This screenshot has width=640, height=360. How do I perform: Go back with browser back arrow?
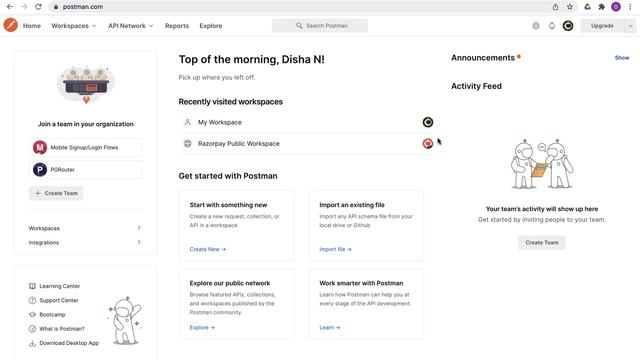point(10,7)
